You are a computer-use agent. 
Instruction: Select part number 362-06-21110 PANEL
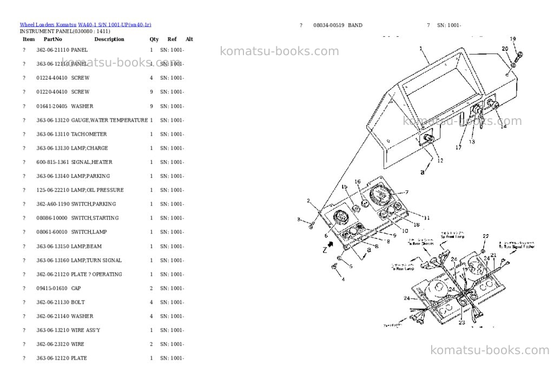point(103,50)
